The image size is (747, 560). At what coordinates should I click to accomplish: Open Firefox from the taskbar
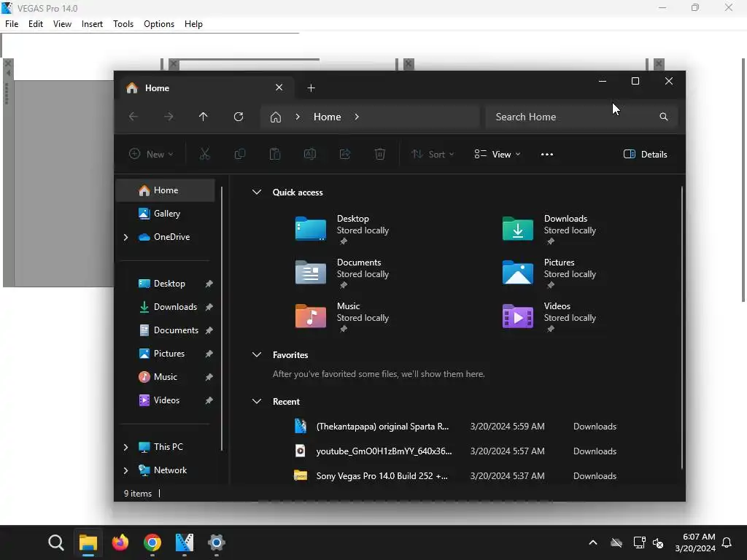coord(120,542)
